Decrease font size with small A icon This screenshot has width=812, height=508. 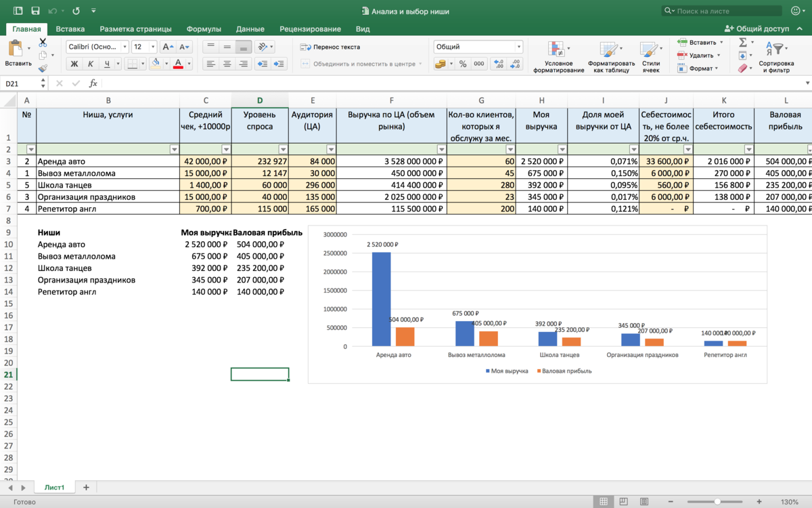(x=185, y=47)
